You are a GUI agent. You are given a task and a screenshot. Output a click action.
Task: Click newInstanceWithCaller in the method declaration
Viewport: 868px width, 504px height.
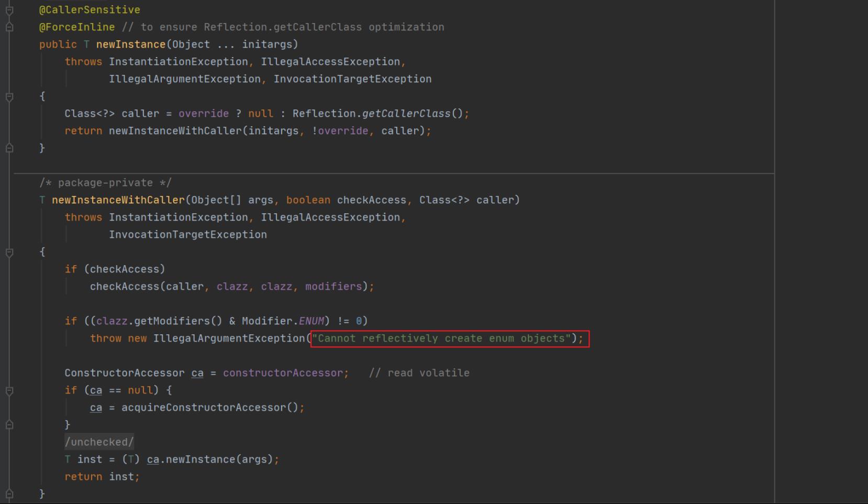click(118, 200)
